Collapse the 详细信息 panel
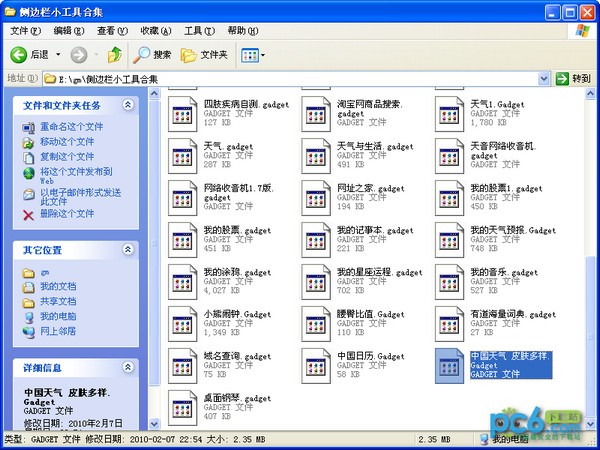The image size is (600, 450). click(128, 367)
